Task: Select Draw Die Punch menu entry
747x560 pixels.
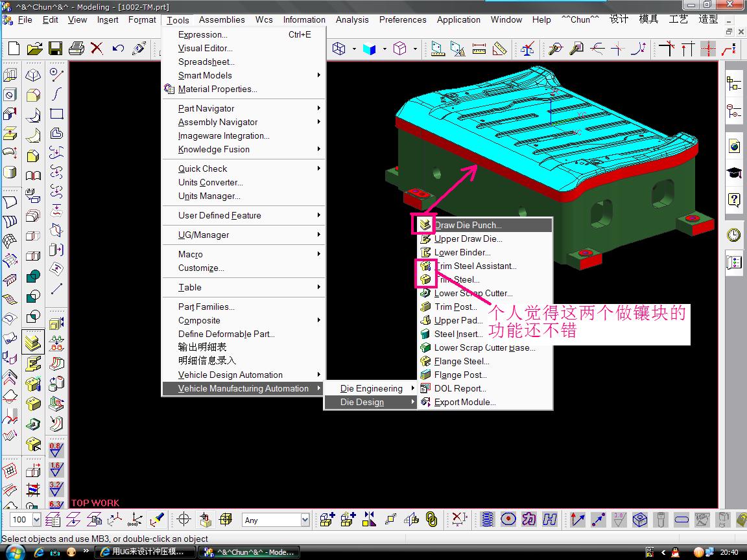Action: click(485, 225)
